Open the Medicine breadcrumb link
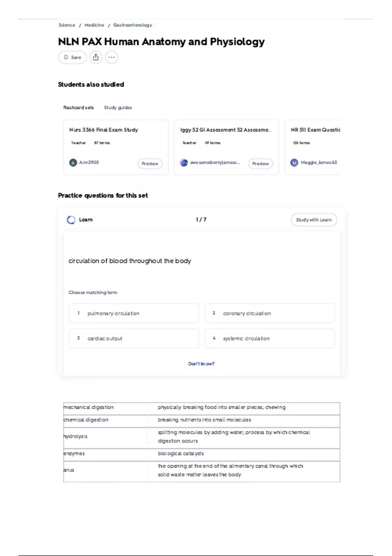 pyautogui.click(x=94, y=25)
